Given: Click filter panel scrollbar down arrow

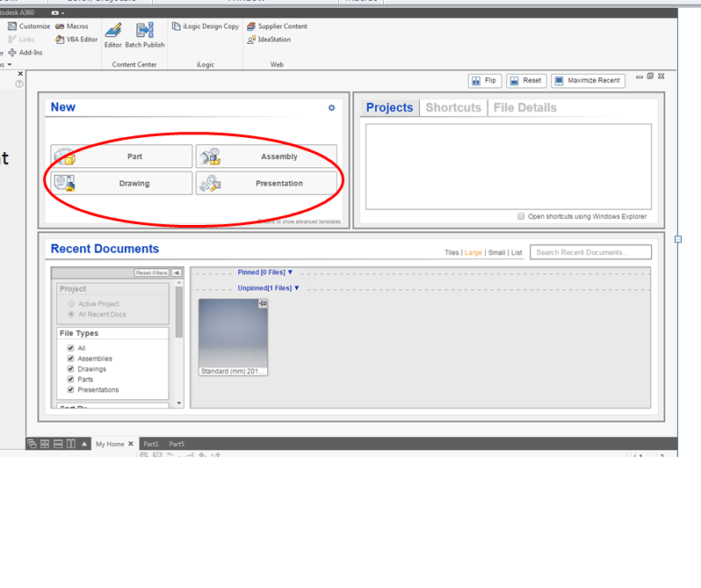Looking at the screenshot, I should pyautogui.click(x=179, y=403).
